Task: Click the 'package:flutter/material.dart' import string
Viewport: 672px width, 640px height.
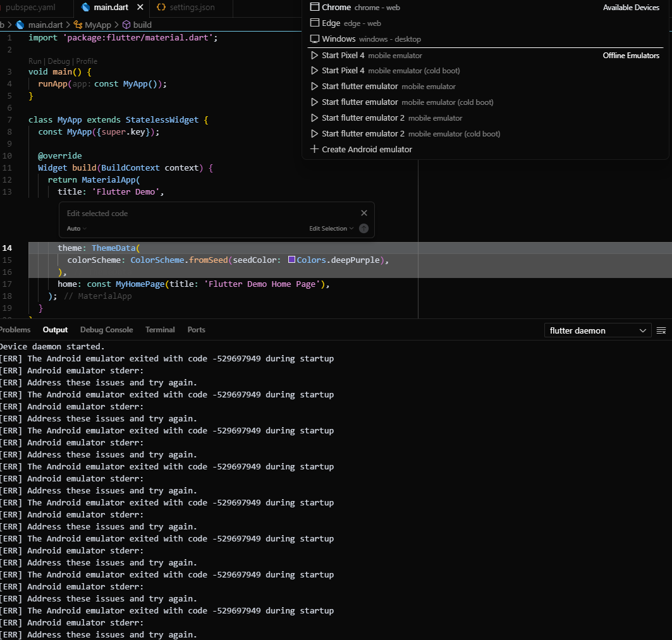Action: [x=138, y=38]
